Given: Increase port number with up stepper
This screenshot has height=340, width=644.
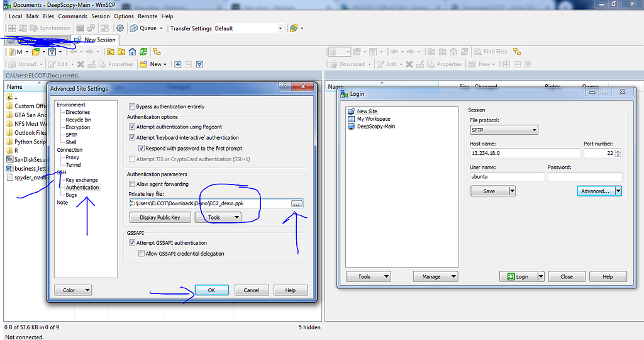Looking at the screenshot, I should 618,151.
